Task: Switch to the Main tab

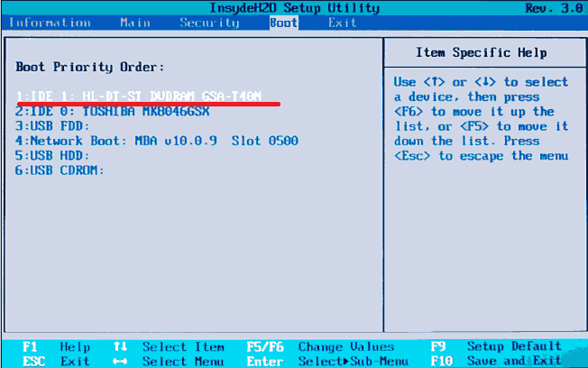Action: coord(135,23)
